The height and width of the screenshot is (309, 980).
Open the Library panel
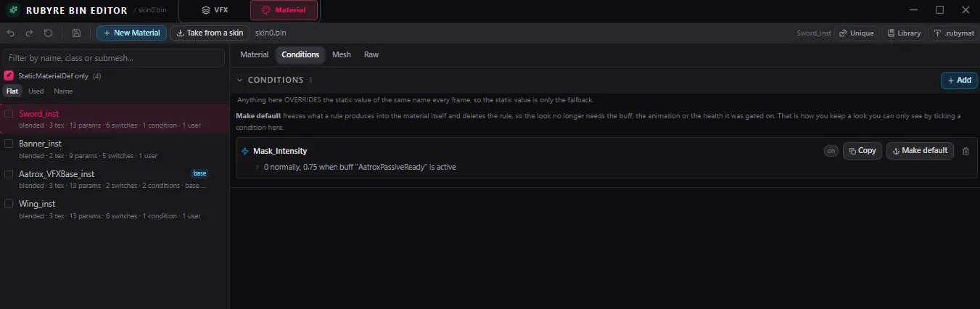tap(902, 33)
